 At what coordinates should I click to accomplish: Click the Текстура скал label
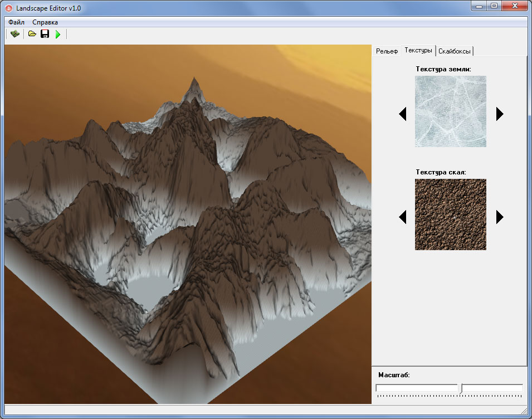441,172
